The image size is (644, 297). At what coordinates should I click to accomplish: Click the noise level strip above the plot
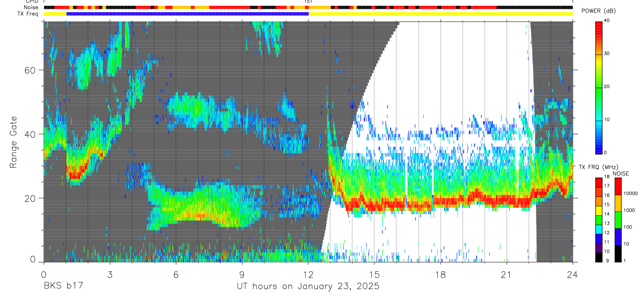(308, 7)
